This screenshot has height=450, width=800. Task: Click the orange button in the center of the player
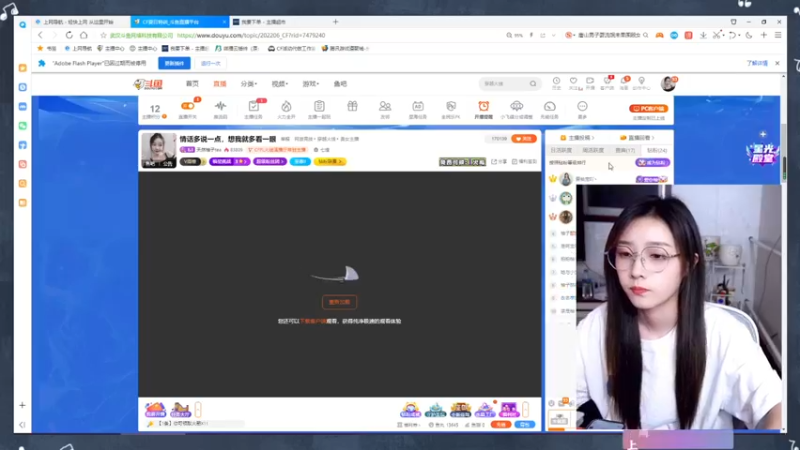(x=339, y=302)
